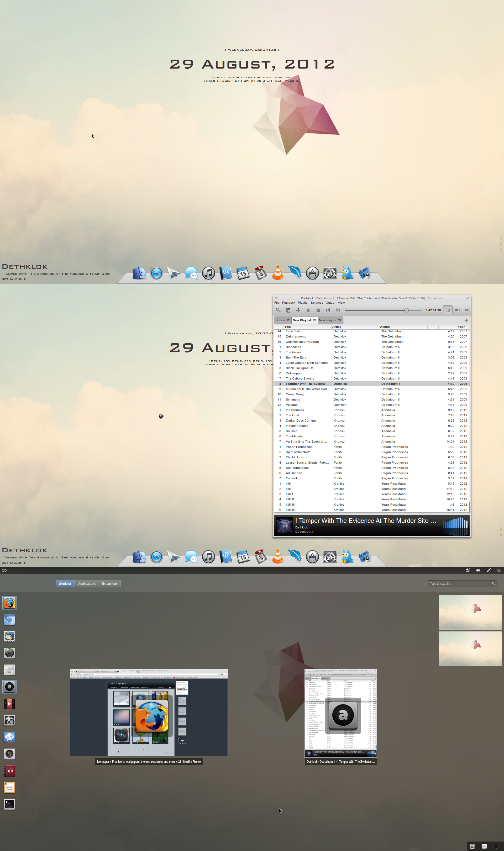
Task: Click the Add Files plus icon beside Pause
Action: [298, 310]
